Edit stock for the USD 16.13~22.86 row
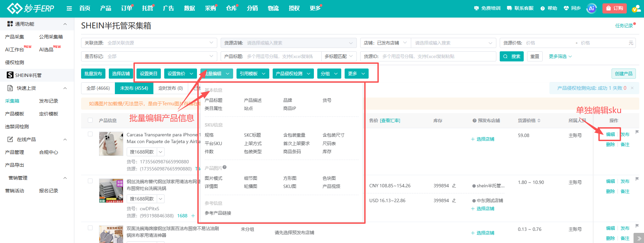Screen dimensions: 644x243 click(x=454, y=200)
